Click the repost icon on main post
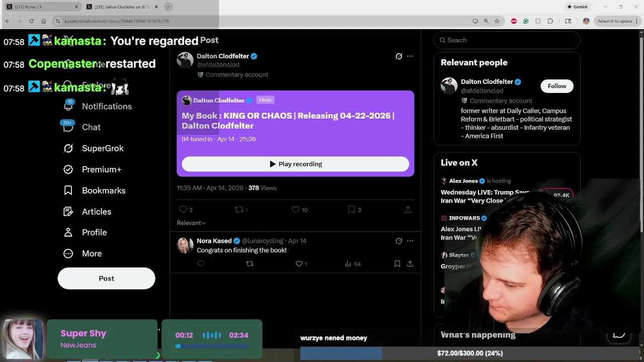Viewport: 644px width, 362px height. click(x=239, y=209)
